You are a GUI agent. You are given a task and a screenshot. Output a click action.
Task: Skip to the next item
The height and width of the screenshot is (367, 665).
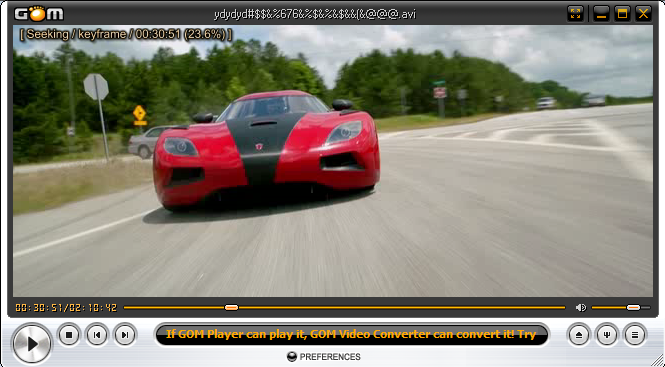coord(125,335)
